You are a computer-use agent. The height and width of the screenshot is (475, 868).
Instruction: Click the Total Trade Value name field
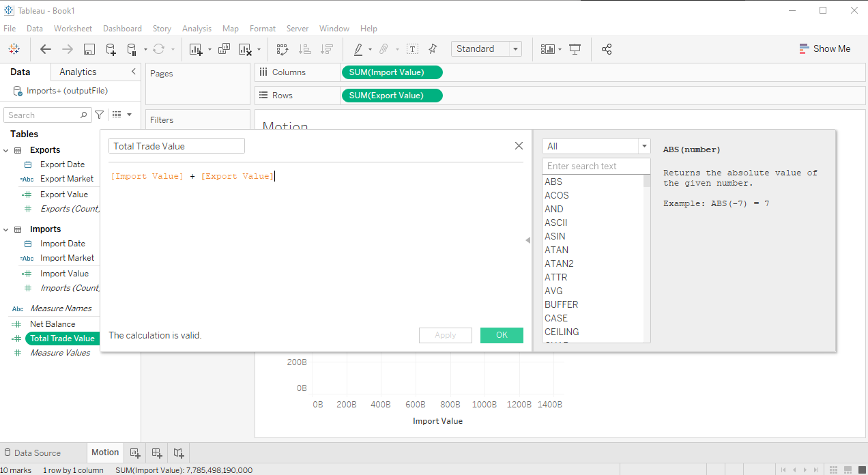pyautogui.click(x=176, y=146)
